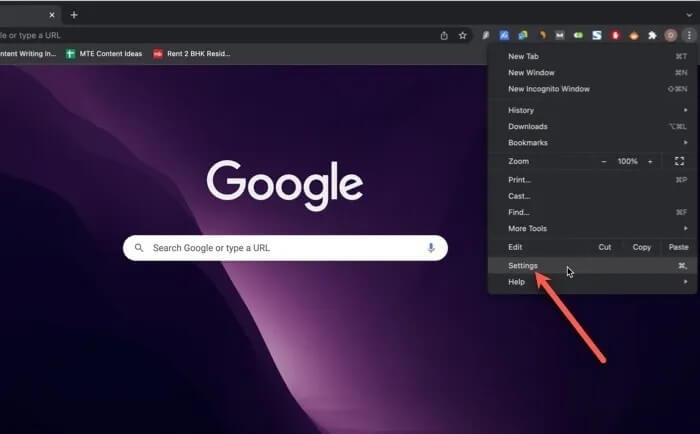Viewport: 700px width, 434px height.
Task: Click the tab search chevron at top right
Action: [x=689, y=15]
